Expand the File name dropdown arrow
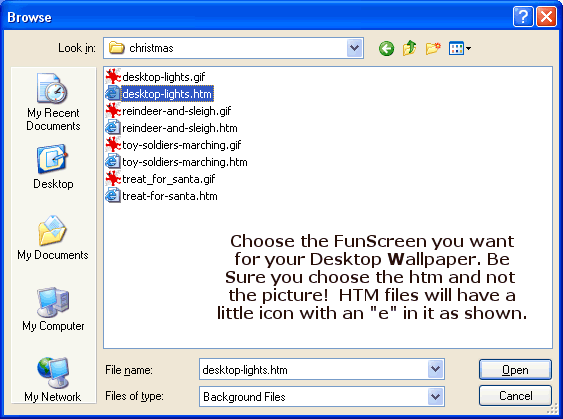 (x=436, y=369)
